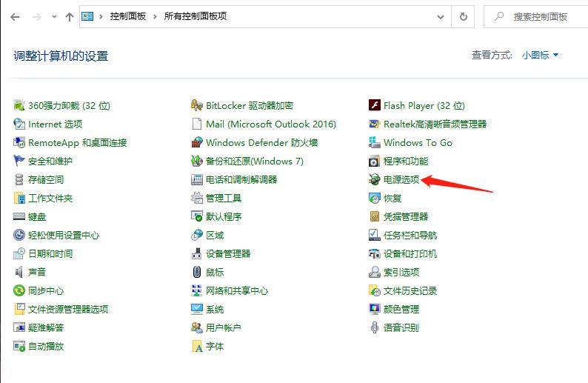Click the 所有控制面板项 breadcrumb

(196, 16)
